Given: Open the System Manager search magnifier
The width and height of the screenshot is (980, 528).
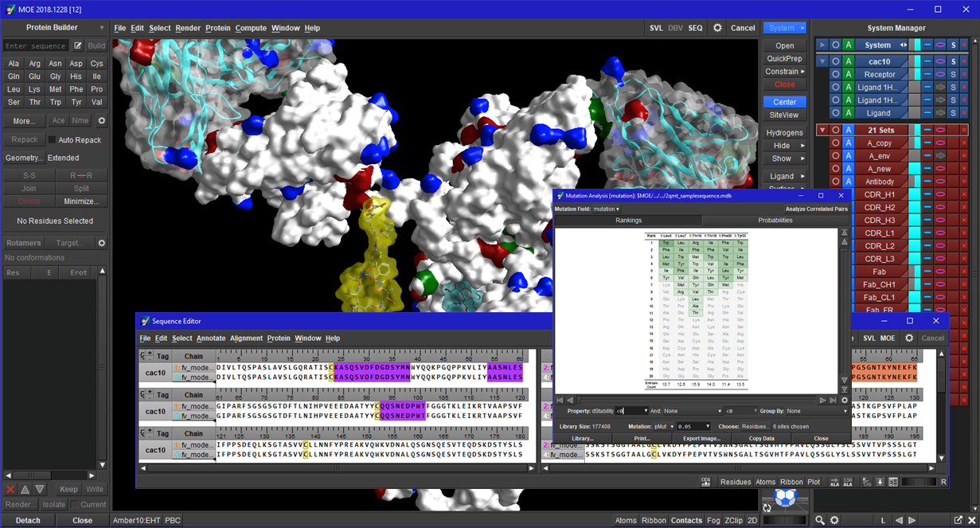Looking at the screenshot, I should click(820, 520).
